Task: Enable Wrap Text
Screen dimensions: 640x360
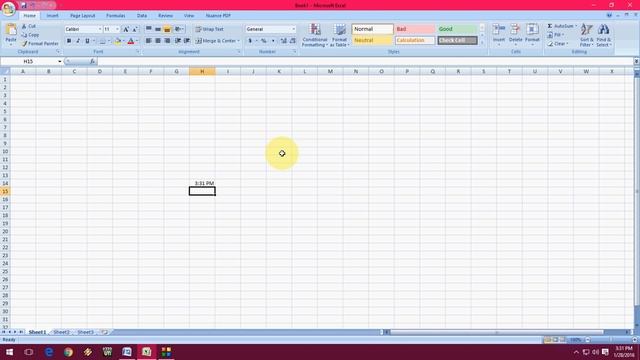Action: 209,29
